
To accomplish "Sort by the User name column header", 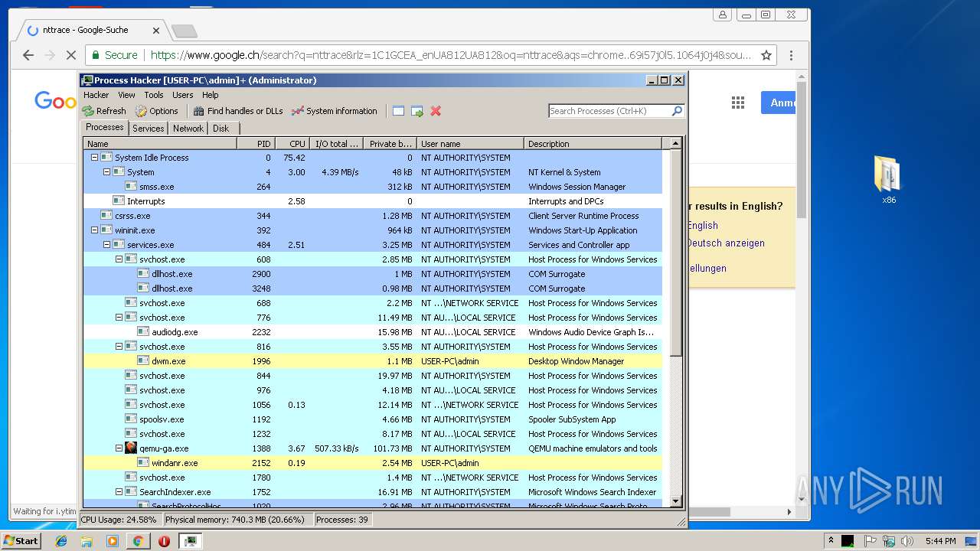I will click(x=470, y=143).
